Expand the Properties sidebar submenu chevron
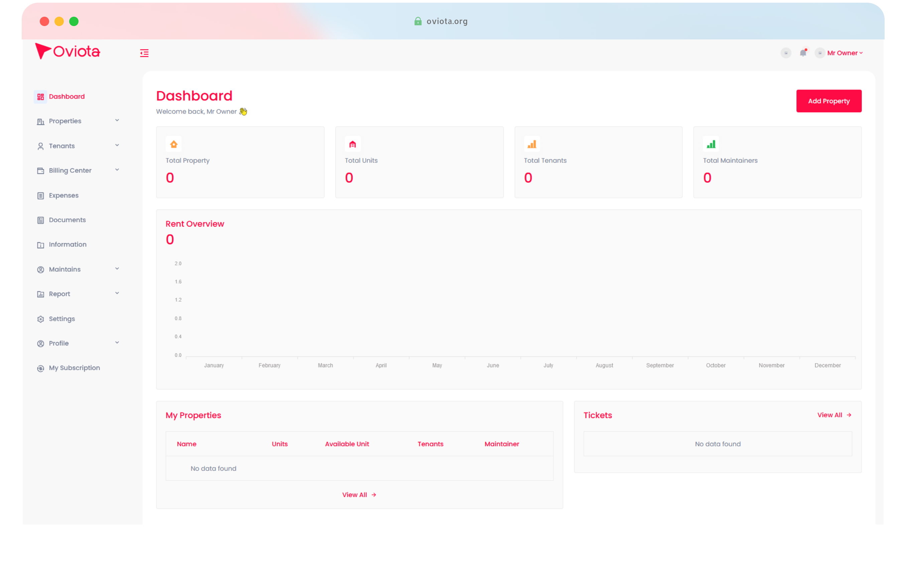Image resolution: width=911 pixels, height=588 pixels. [x=117, y=120]
